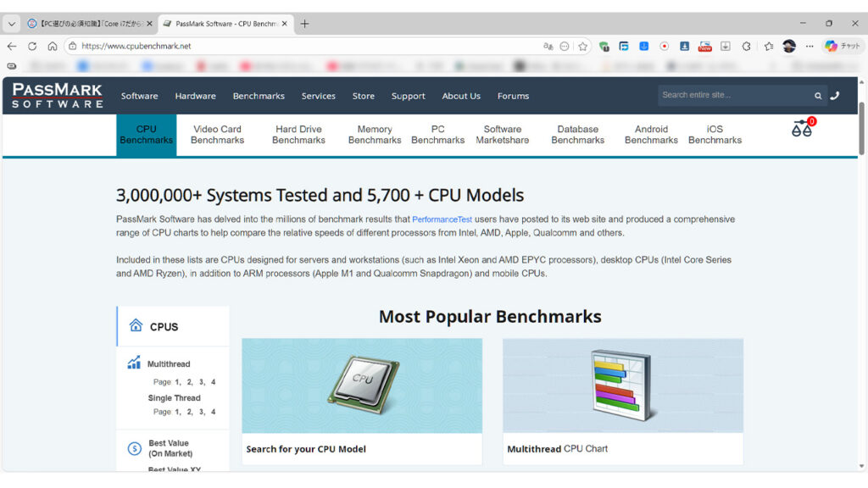Open a new browser tab
This screenshot has height=488, width=868.
305,24
